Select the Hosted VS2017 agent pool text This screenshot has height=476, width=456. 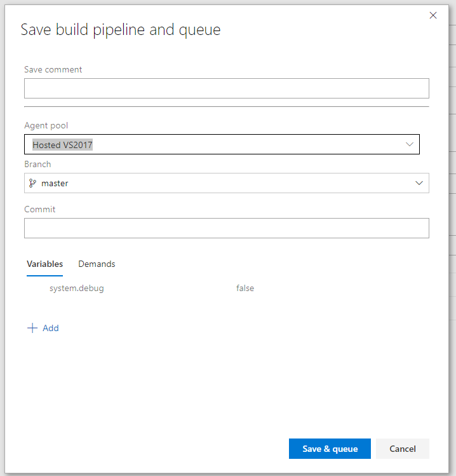(62, 145)
